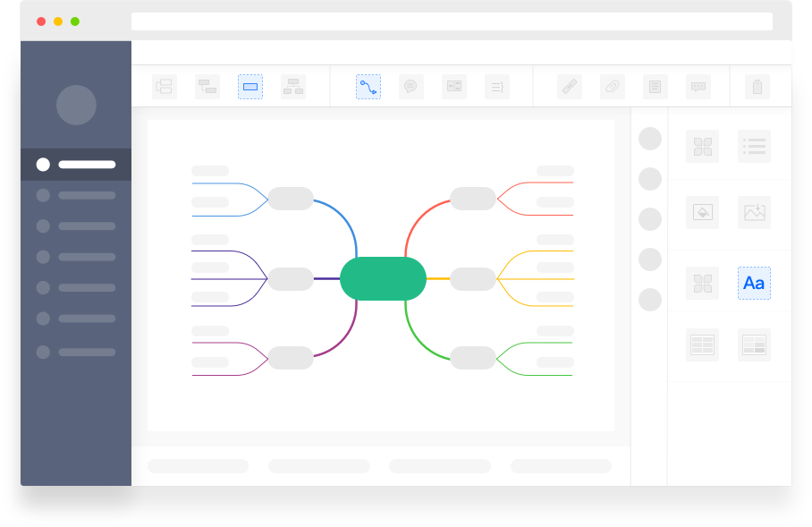Add a callout with speech bubble icon
Screen dimensions: 812x527
[x=411, y=87]
